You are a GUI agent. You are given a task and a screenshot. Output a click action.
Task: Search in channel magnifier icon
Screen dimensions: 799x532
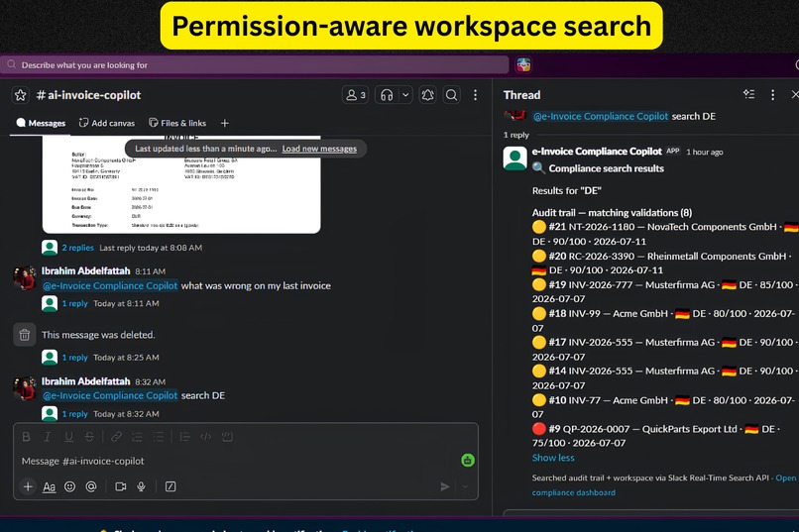[451, 95]
